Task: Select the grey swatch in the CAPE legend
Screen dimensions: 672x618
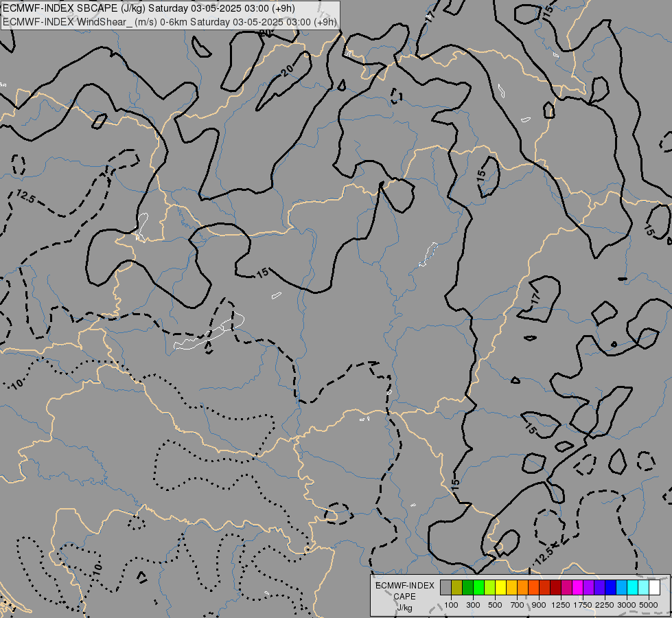Action: [445, 587]
